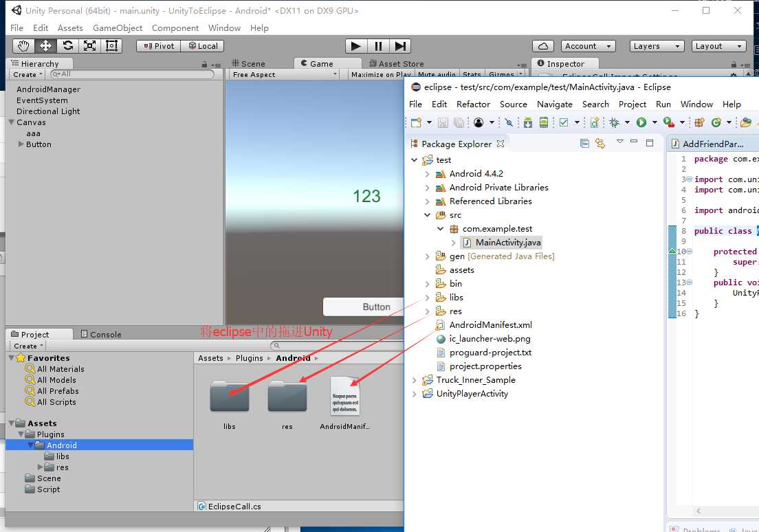Viewport: 759px width, 532px height.
Task: Click Assets in Project breadcrumb
Action: pyautogui.click(x=210, y=358)
